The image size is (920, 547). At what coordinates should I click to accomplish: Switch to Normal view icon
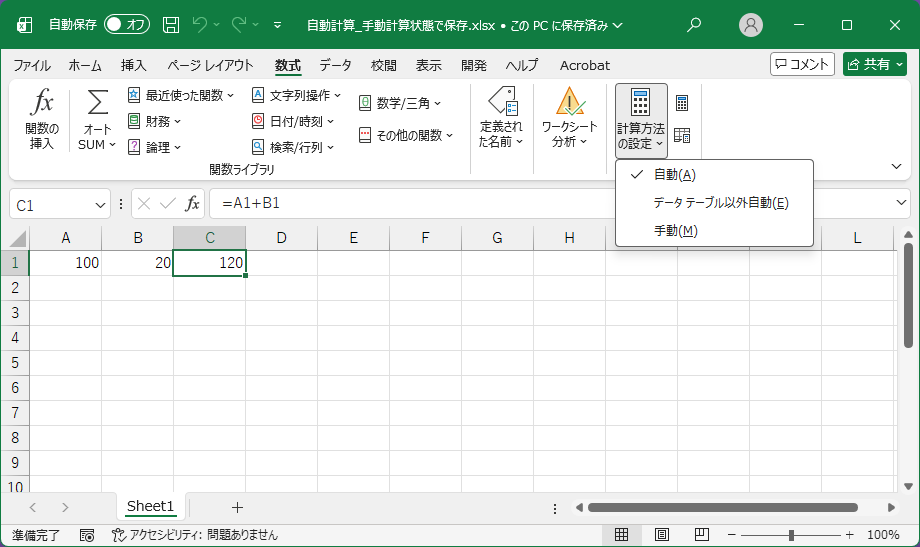click(621, 535)
